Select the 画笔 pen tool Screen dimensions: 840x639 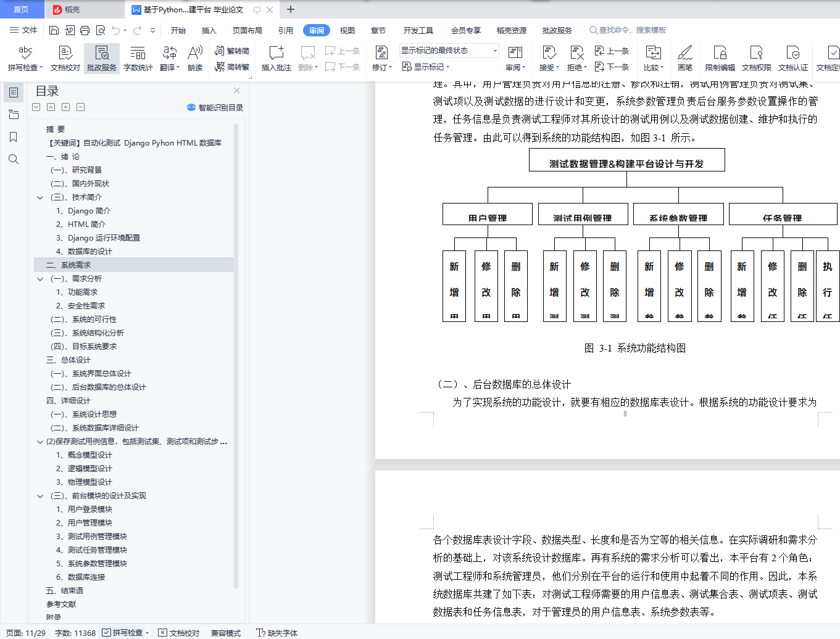pos(685,59)
